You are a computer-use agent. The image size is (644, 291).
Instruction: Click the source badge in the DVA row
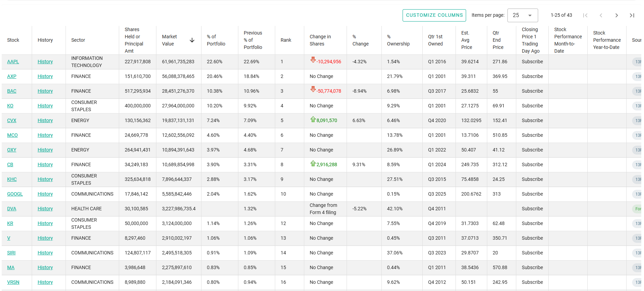click(x=638, y=209)
